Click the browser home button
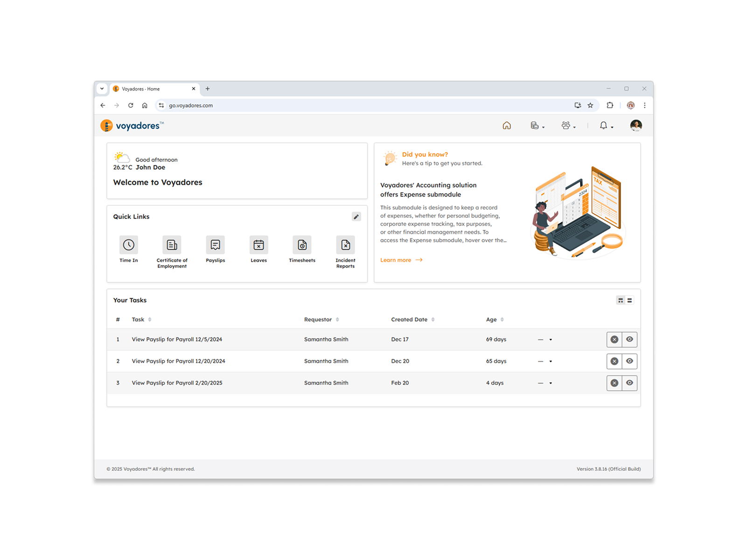 [145, 105]
